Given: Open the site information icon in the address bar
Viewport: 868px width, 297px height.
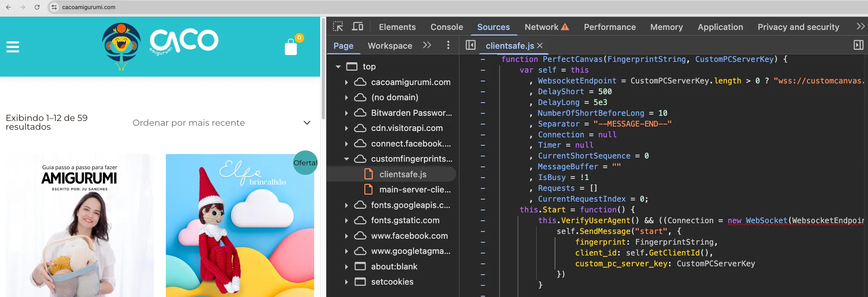Looking at the screenshot, I should pyautogui.click(x=54, y=7).
